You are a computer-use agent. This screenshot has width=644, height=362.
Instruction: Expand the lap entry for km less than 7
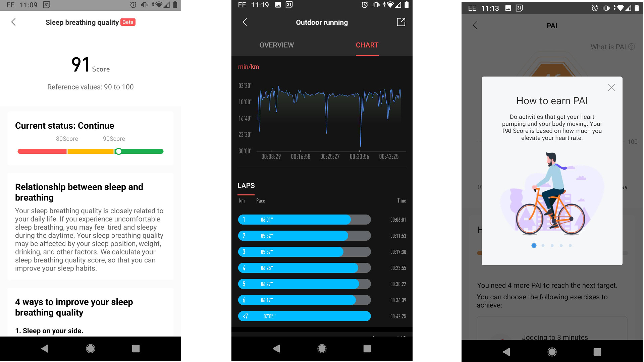[304, 316]
